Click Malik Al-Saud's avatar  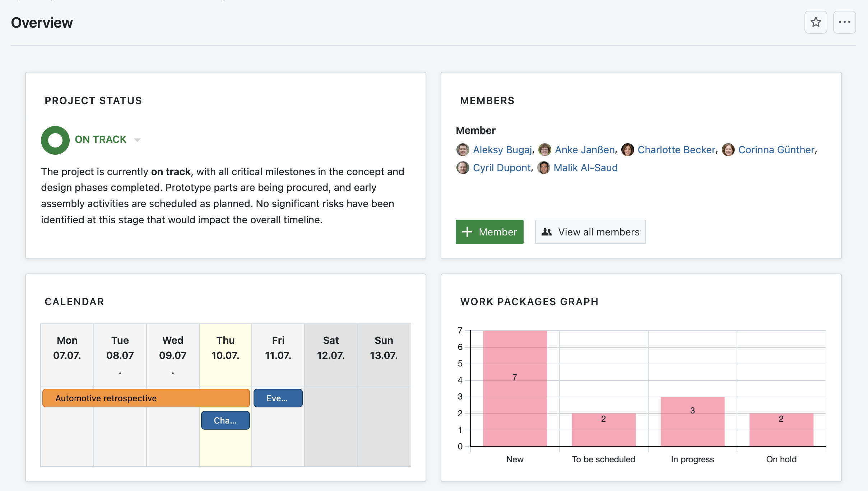pos(543,168)
